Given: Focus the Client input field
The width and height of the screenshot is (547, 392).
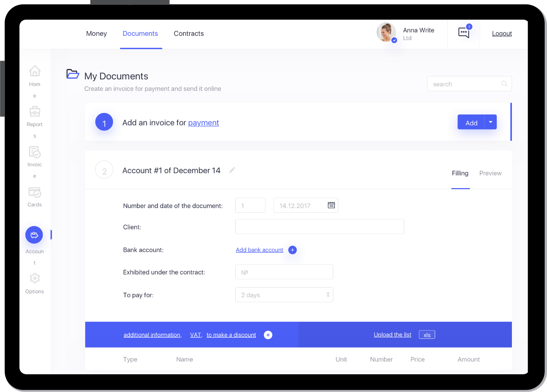Looking at the screenshot, I should click(320, 227).
